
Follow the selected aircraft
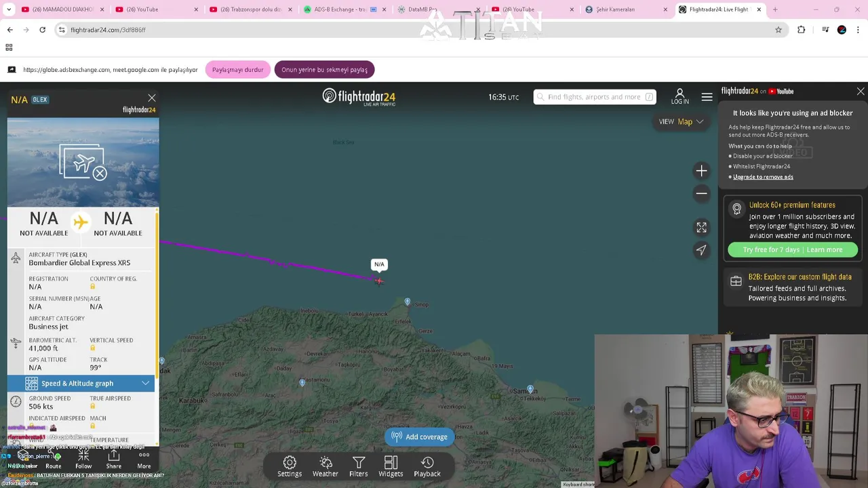tap(83, 460)
